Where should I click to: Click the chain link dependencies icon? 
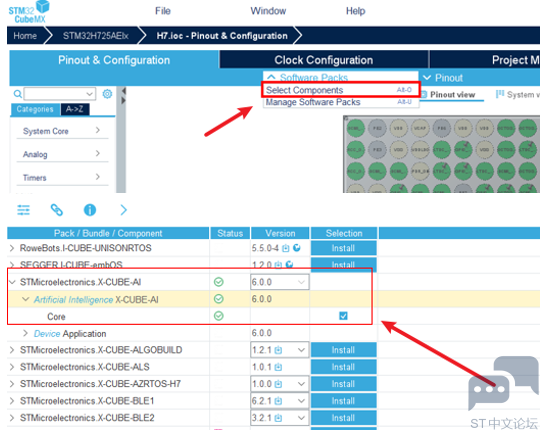[x=57, y=210]
